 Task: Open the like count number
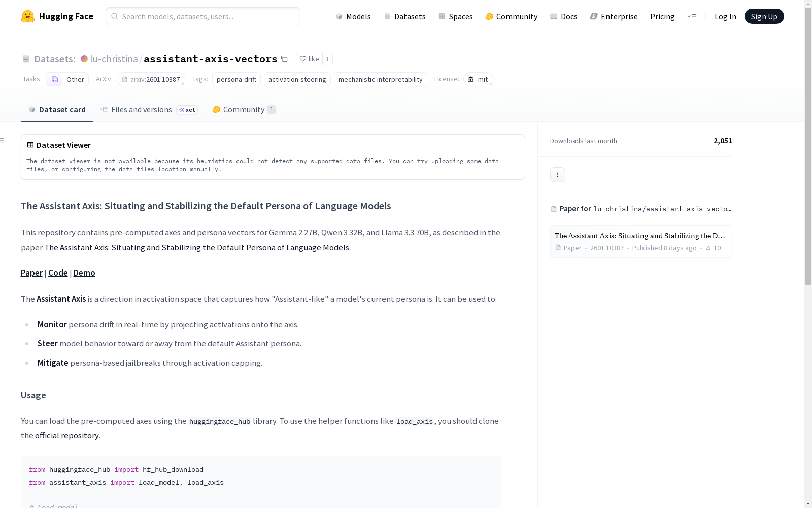[x=327, y=59]
